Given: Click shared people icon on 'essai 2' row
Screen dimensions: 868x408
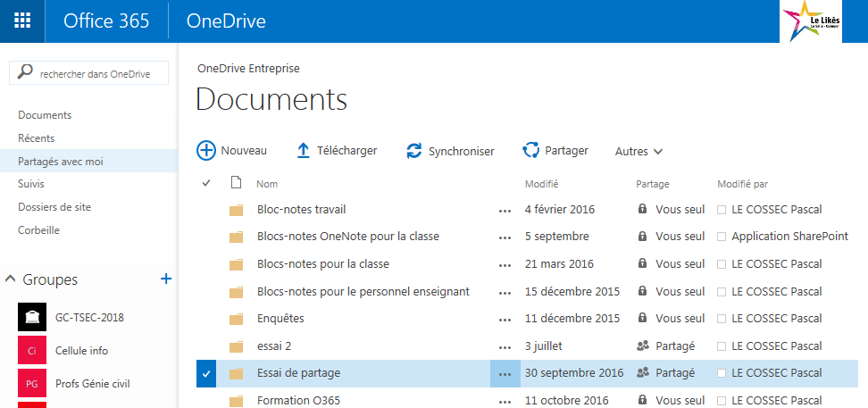Looking at the screenshot, I should tap(643, 346).
